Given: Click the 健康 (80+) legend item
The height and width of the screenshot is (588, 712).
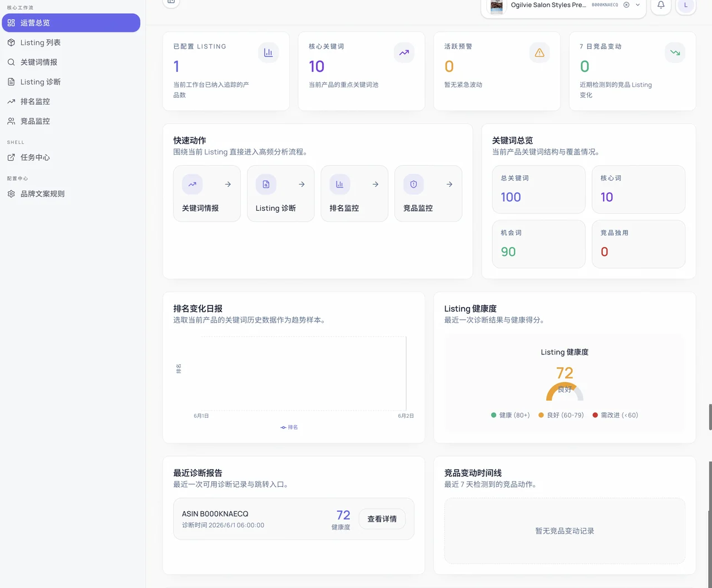Looking at the screenshot, I should [510, 415].
